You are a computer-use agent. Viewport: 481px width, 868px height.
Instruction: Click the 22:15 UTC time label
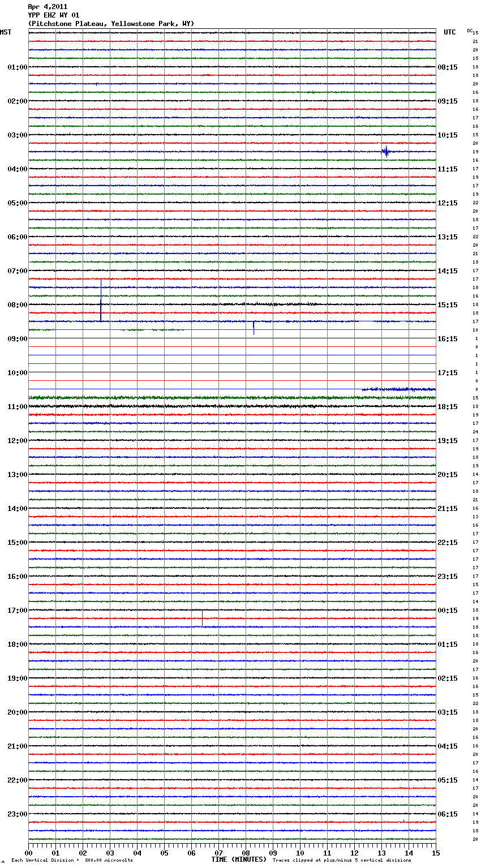tap(448, 543)
